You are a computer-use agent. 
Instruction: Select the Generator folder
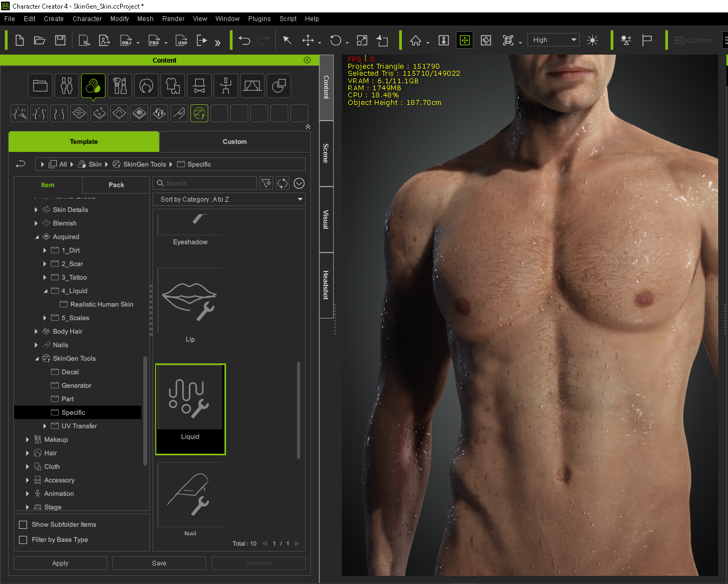pos(76,386)
